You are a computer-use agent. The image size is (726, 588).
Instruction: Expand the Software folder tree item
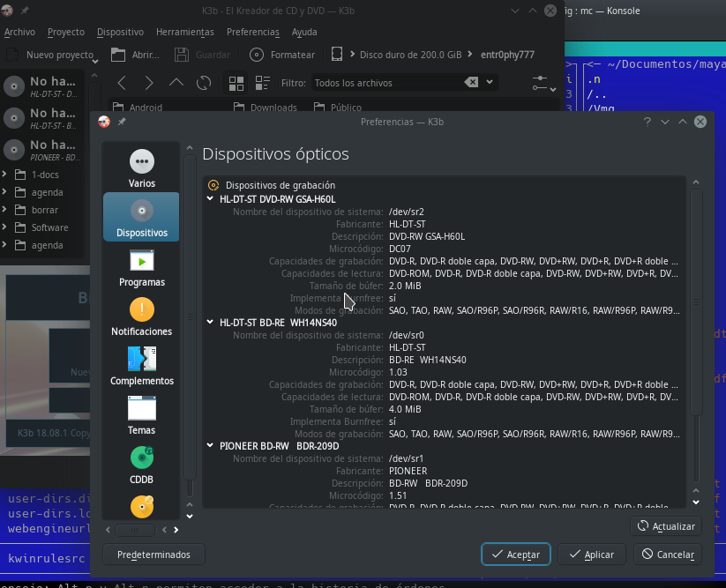coord(4,227)
